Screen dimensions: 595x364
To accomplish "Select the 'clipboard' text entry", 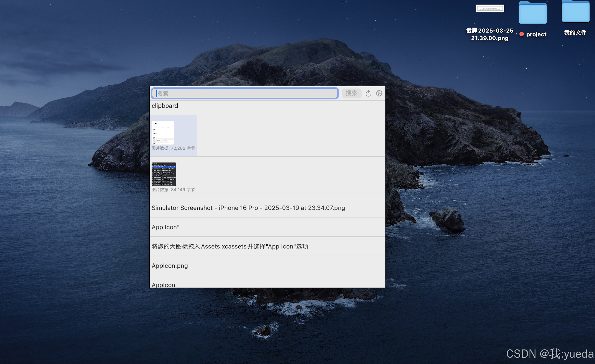I will coord(165,106).
